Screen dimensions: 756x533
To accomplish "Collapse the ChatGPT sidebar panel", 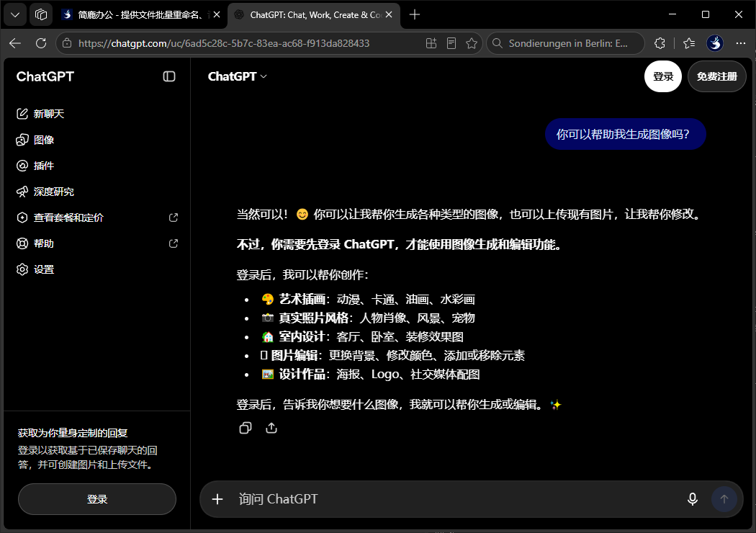I will tap(169, 76).
